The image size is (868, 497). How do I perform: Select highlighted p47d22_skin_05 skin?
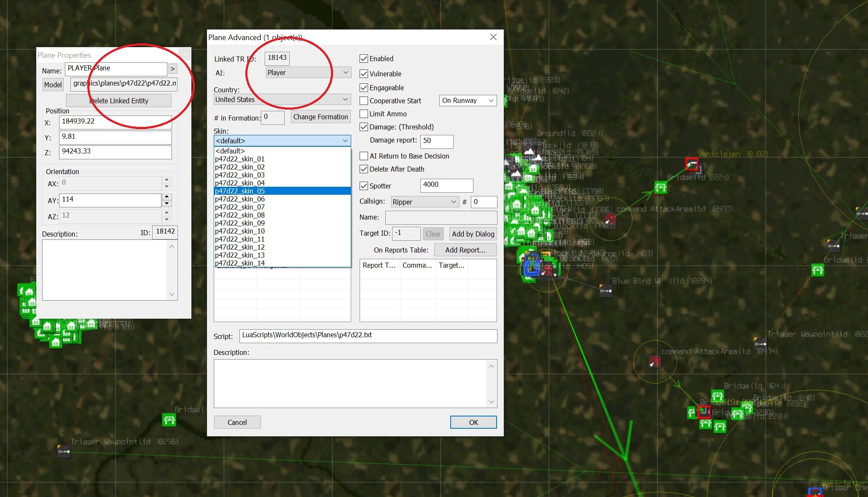(x=282, y=191)
